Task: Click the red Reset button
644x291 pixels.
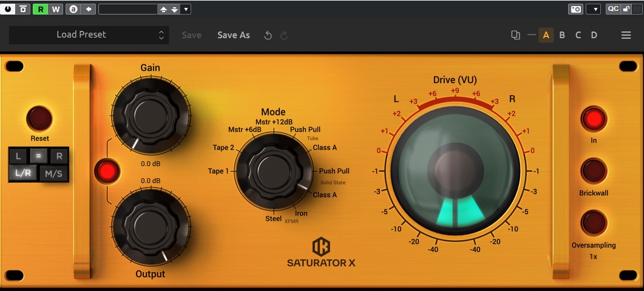Action: [x=39, y=119]
